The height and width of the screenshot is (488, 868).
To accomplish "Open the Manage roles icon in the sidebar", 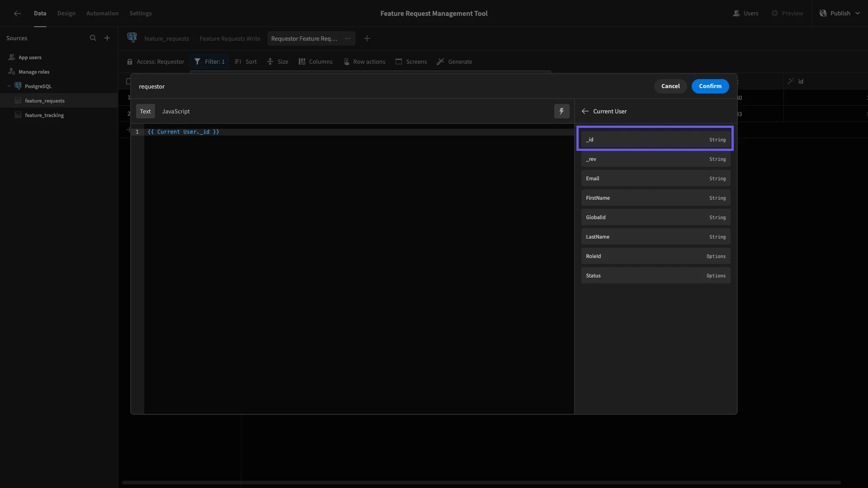I will coord(12,72).
